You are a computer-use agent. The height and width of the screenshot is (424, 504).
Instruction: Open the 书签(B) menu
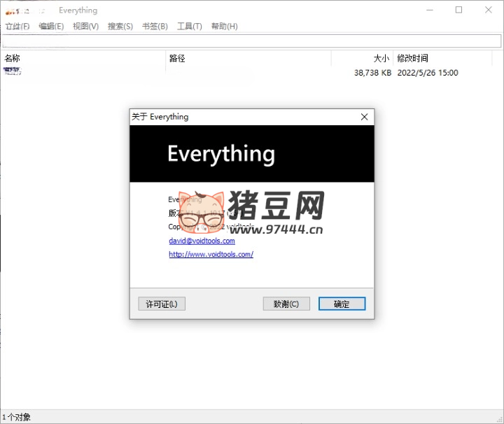(155, 27)
